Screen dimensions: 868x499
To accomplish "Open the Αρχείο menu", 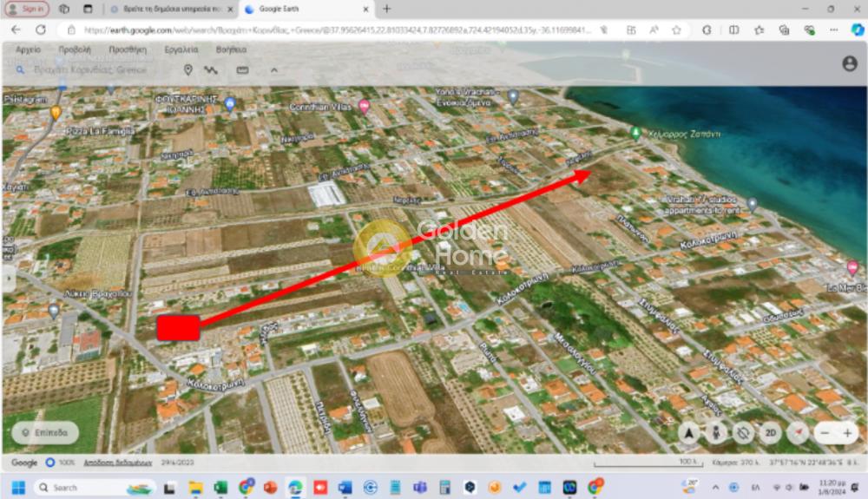I will tap(28, 49).
